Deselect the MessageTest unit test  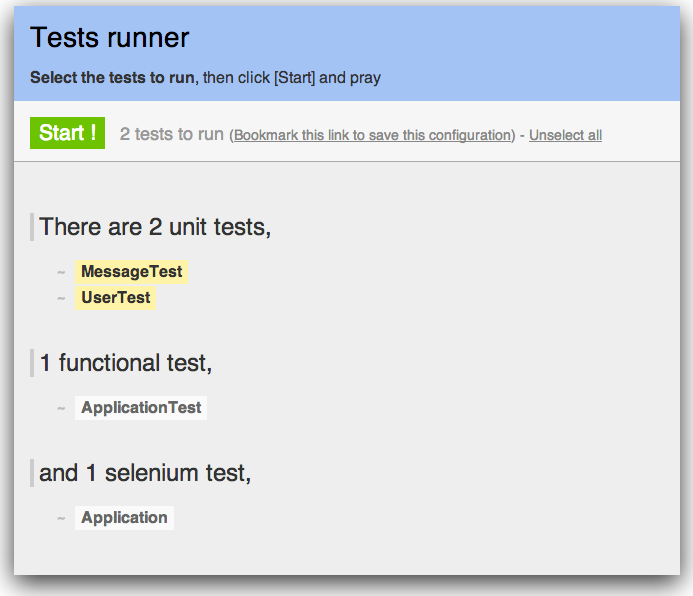[x=131, y=272]
